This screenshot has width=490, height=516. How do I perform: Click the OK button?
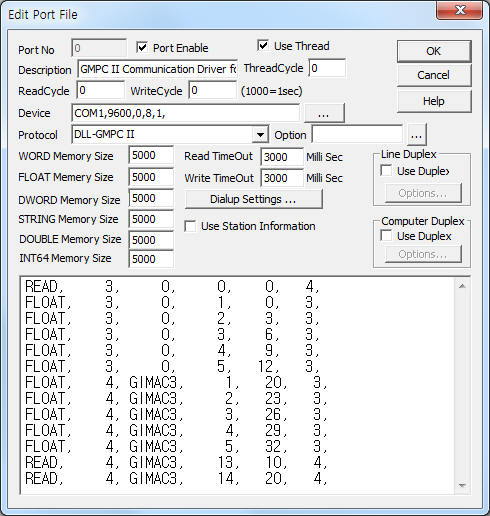(434, 51)
